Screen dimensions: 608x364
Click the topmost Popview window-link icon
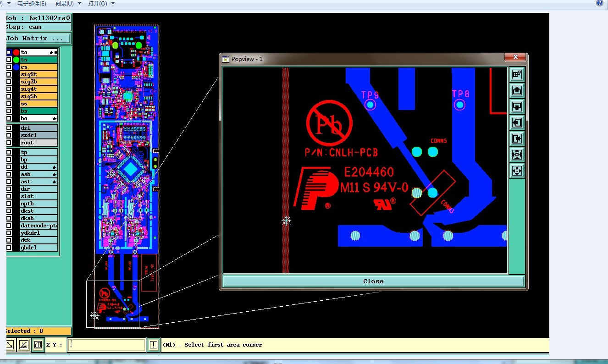tap(517, 74)
